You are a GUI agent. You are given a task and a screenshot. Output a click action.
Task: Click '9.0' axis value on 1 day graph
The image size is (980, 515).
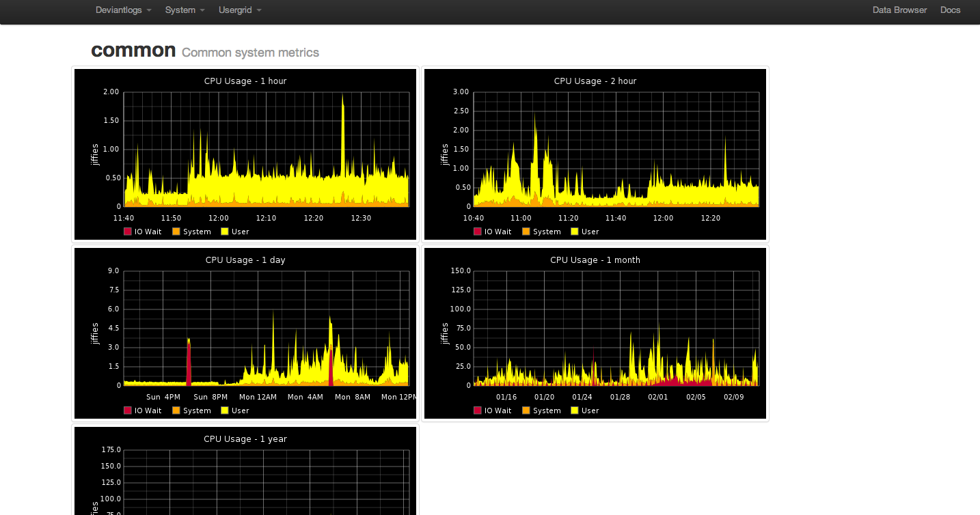coord(113,271)
